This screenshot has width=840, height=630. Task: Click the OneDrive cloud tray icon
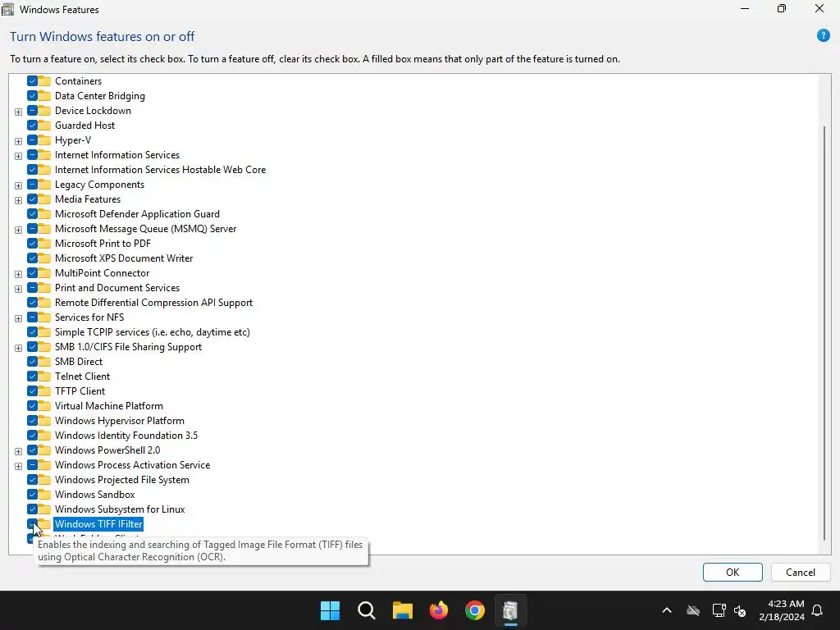(693, 610)
